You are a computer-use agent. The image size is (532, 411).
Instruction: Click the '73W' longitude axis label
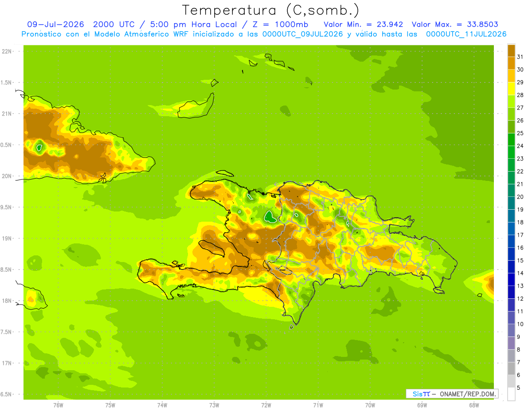click(214, 405)
